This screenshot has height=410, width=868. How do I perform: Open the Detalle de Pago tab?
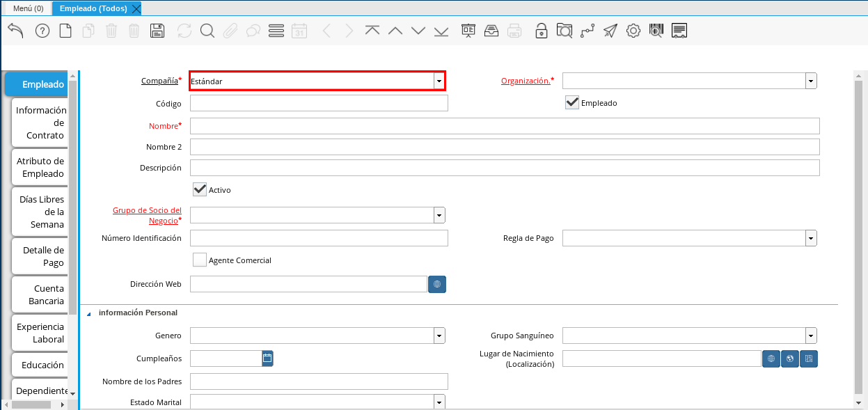[40, 256]
